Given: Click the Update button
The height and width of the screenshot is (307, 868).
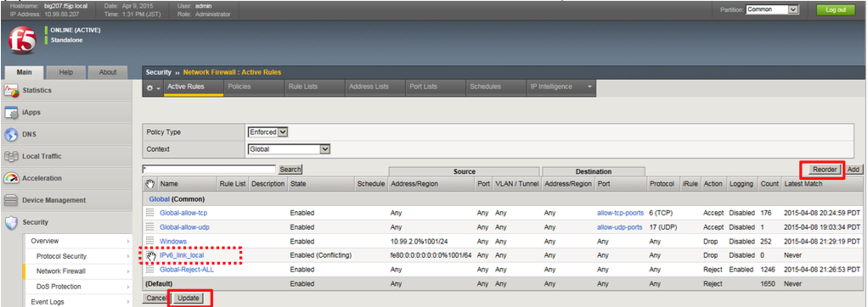Looking at the screenshot, I should coord(188,299).
